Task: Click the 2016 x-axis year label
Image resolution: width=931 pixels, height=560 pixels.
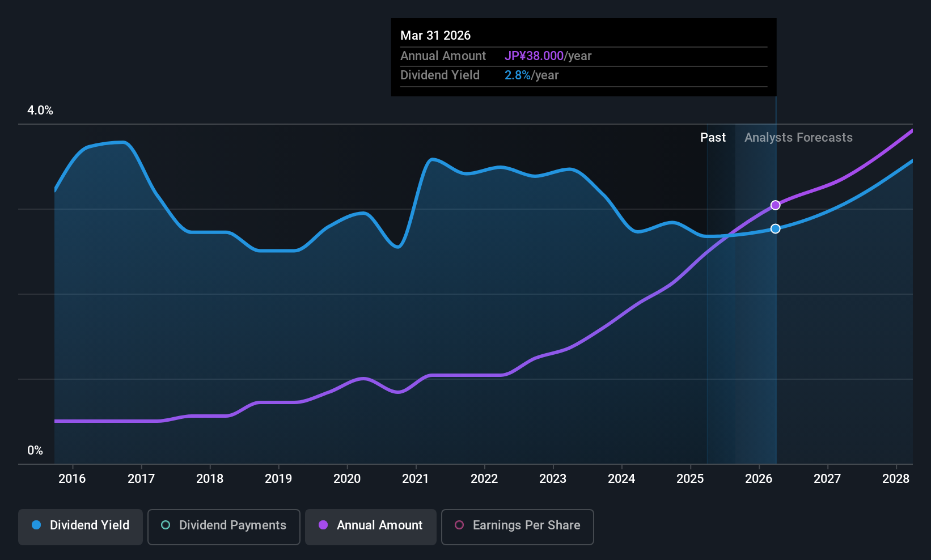Action: click(x=72, y=478)
